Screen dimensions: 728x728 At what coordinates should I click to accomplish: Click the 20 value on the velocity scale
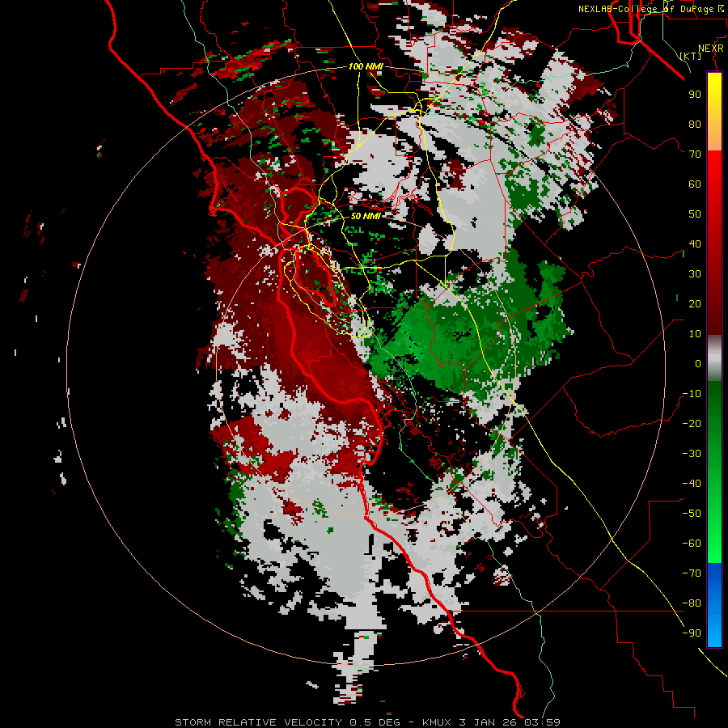[x=695, y=304]
